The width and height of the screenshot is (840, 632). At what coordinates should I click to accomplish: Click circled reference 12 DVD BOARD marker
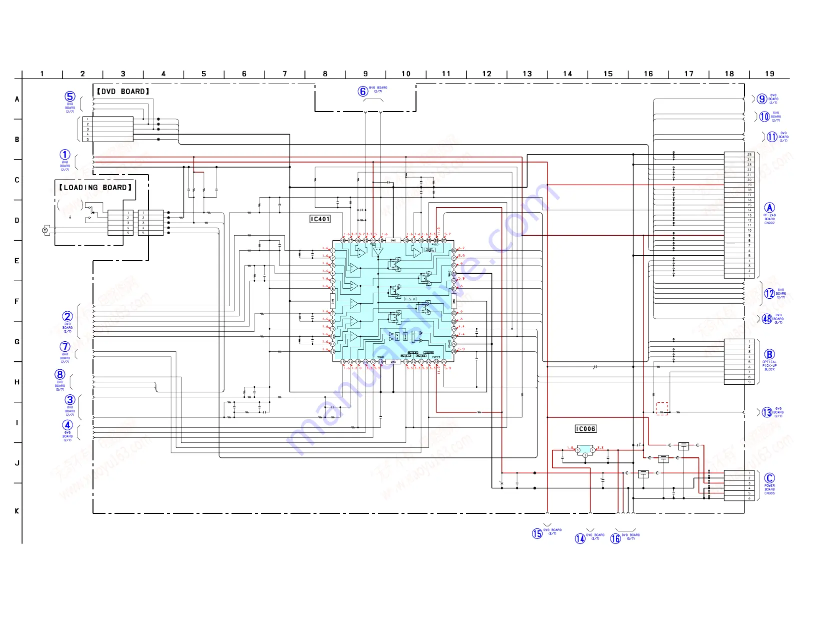pos(769,294)
